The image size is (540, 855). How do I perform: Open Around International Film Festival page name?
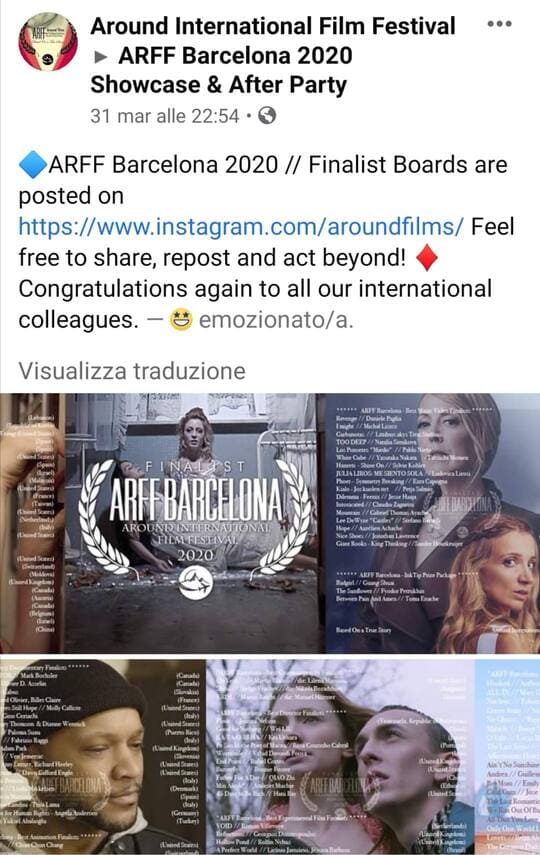pyautogui.click(x=273, y=26)
